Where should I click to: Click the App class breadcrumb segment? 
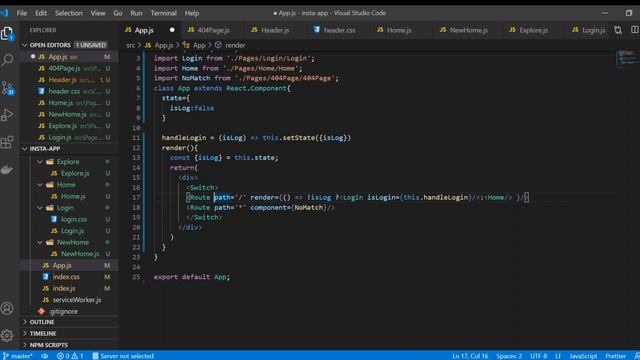point(195,45)
